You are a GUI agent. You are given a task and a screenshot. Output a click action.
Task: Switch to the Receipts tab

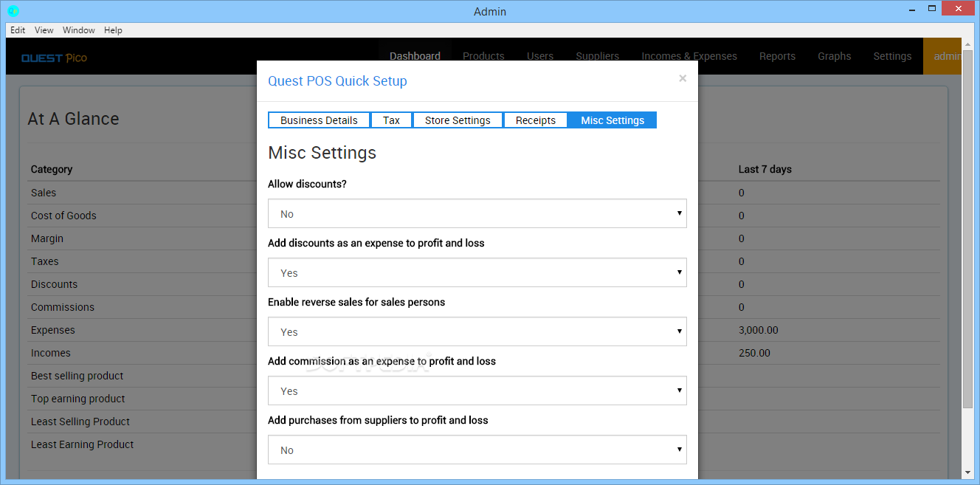[x=536, y=120]
